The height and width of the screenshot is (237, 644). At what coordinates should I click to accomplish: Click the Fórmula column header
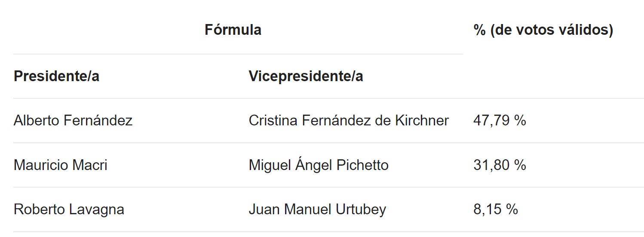(233, 30)
